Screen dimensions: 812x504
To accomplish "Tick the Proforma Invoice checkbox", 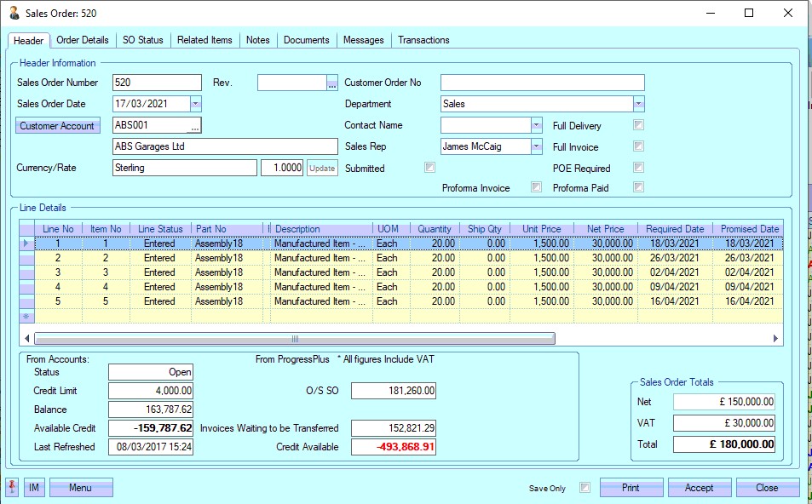I will (x=536, y=187).
